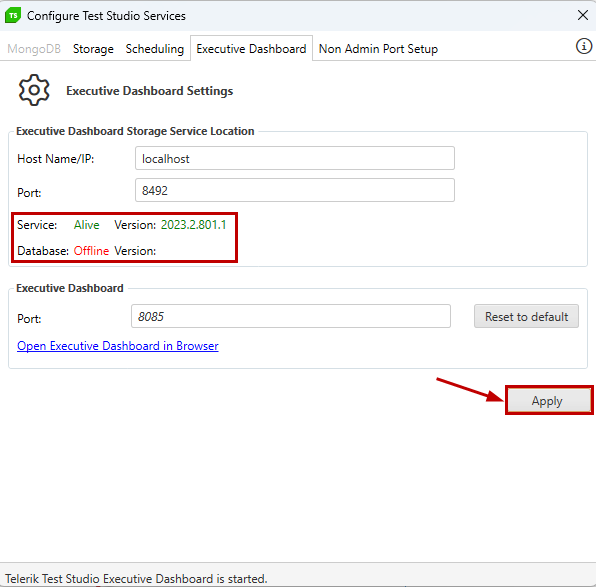Close the Configure Test Studio Services window
The width and height of the screenshot is (596, 587).
pos(583,15)
